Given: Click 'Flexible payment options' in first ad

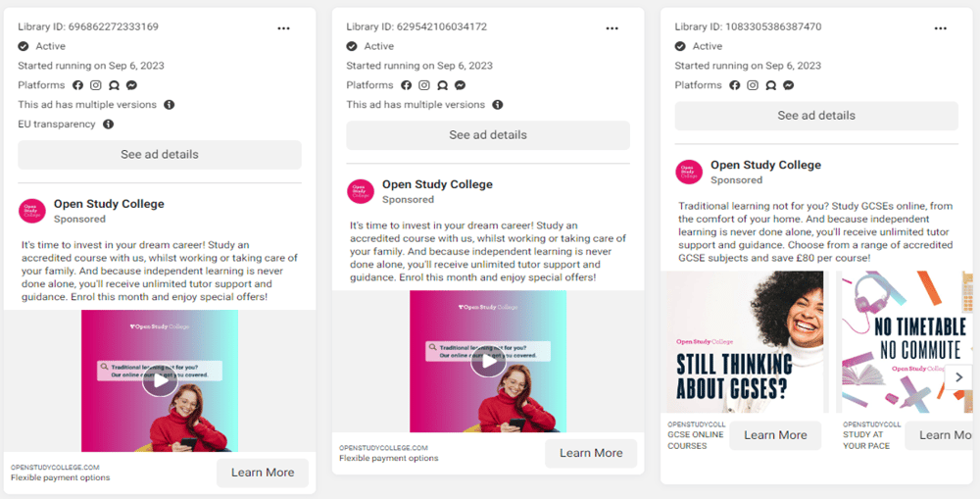Looking at the screenshot, I should (x=60, y=477).
